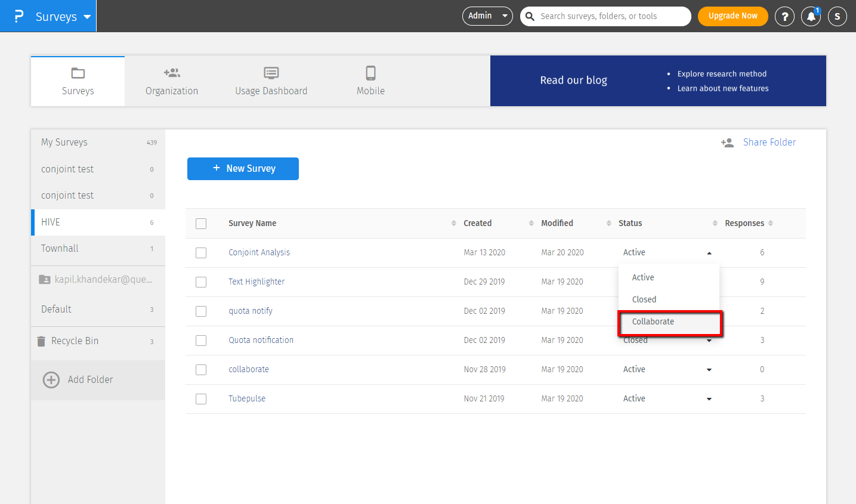
Task: Click the Mobile phone icon
Action: (x=370, y=73)
